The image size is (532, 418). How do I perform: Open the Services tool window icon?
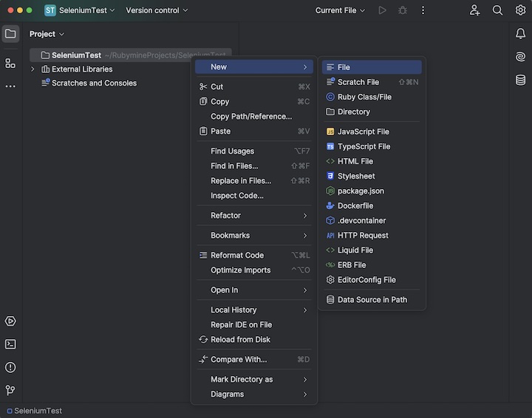[x=10, y=321]
